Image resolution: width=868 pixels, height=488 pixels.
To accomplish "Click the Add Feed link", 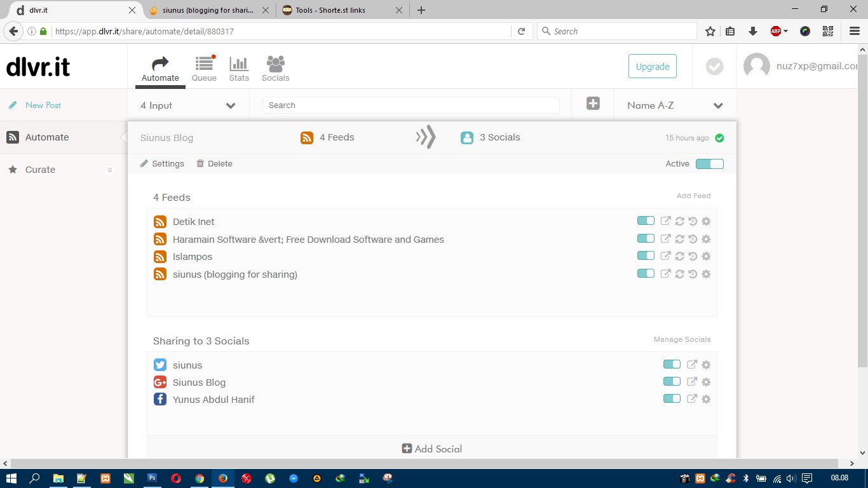I will coord(694,196).
